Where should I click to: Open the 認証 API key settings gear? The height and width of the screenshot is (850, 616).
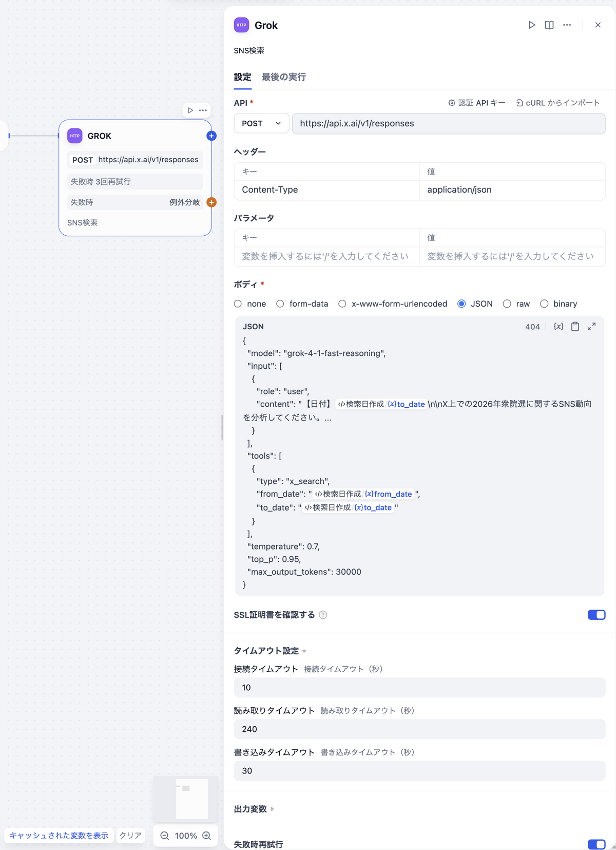(x=453, y=102)
